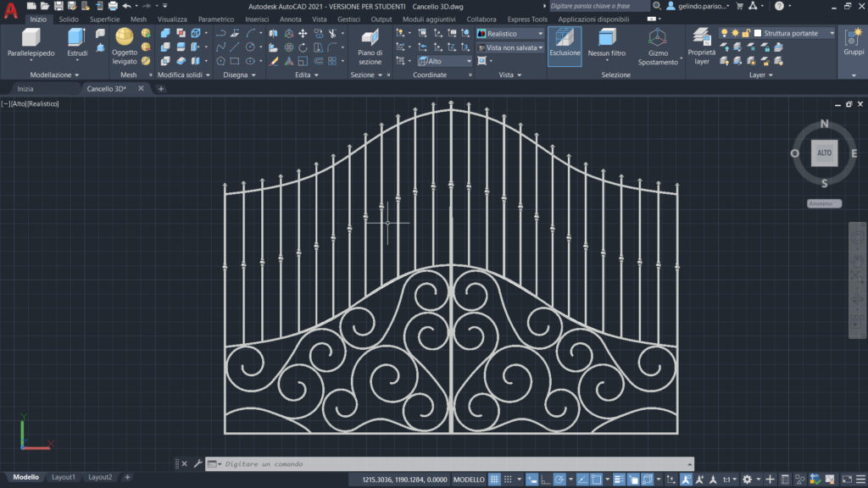Viewport: 868px width, 488px height.
Task: Switch to the Inizia file tab
Action: pyautogui.click(x=25, y=88)
